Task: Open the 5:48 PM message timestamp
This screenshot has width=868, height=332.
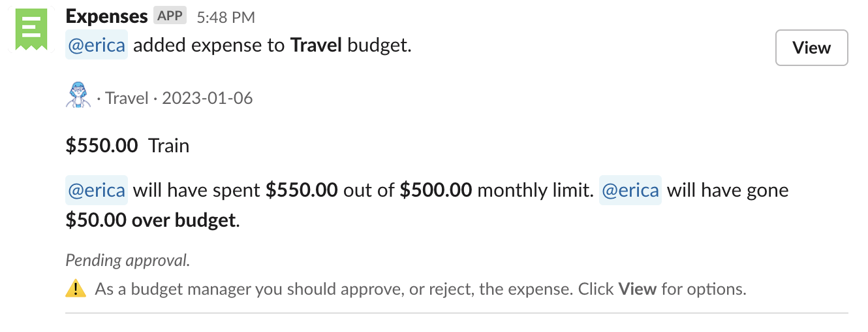Action: 226,18
